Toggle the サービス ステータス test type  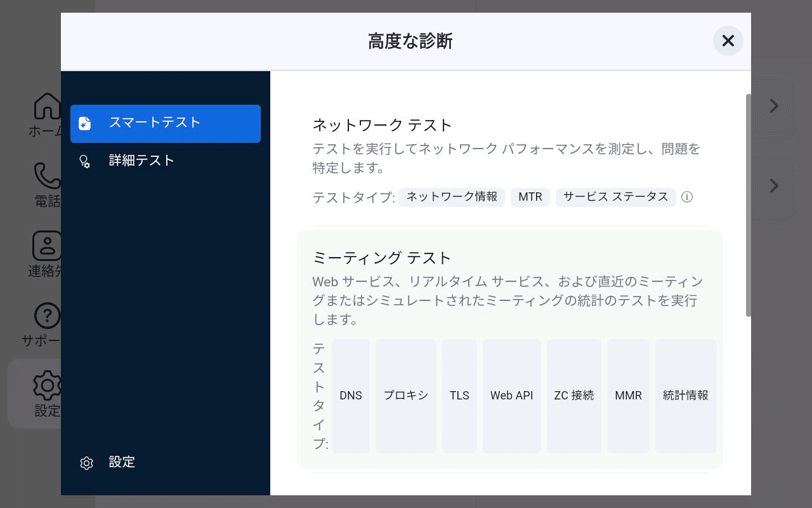coord(615,197)
